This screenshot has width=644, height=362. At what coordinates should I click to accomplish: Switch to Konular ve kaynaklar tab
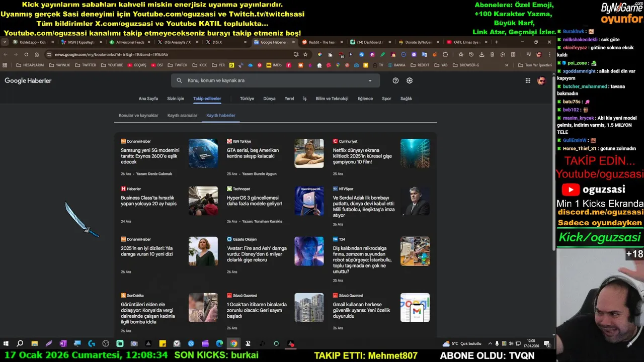click(138, 115)
